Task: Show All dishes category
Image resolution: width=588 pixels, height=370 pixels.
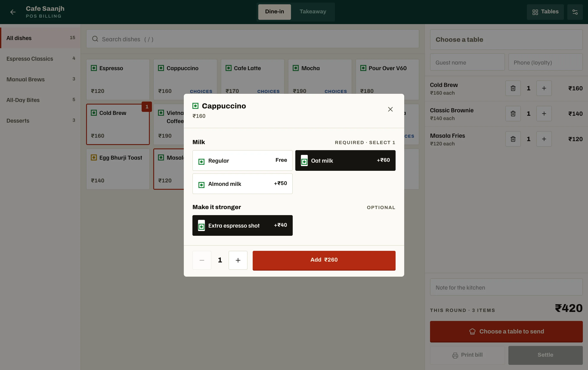Action: [40, 38]
